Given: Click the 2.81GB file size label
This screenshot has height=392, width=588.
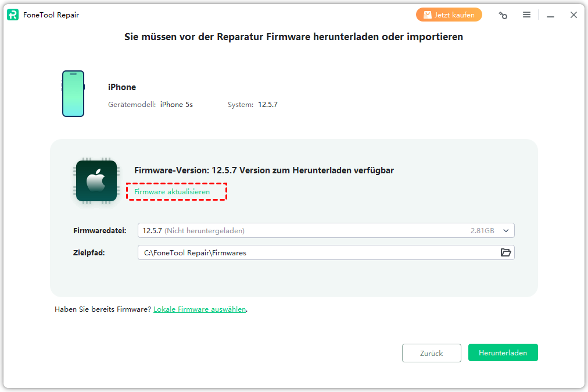Looking at the screenshot, I should click(x=482, y=231).
